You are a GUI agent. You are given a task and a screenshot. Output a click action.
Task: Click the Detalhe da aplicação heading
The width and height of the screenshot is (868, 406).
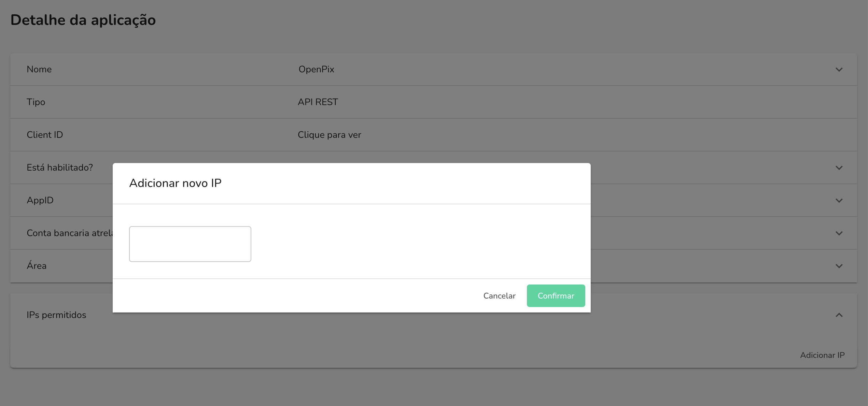(x=83, y=20)
